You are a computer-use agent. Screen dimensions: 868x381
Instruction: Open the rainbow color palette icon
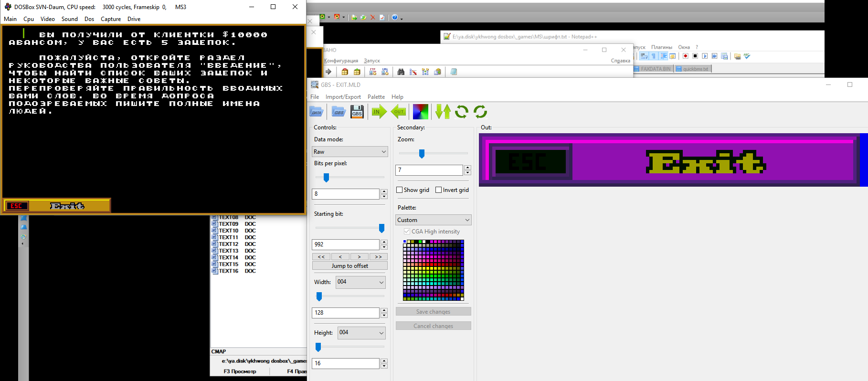[x=420, y=112]
